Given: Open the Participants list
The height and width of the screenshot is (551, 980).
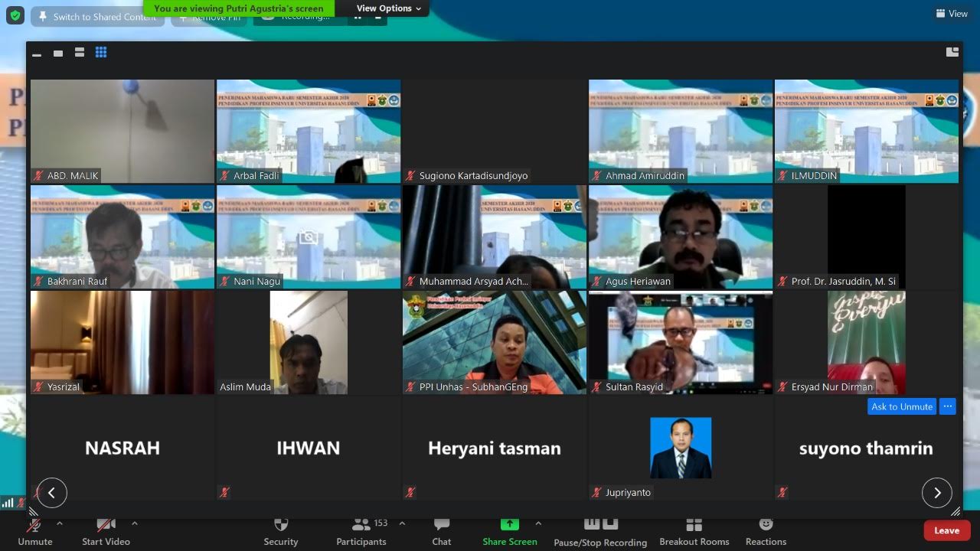Looking at the screenshot, I should click(361, 530).
